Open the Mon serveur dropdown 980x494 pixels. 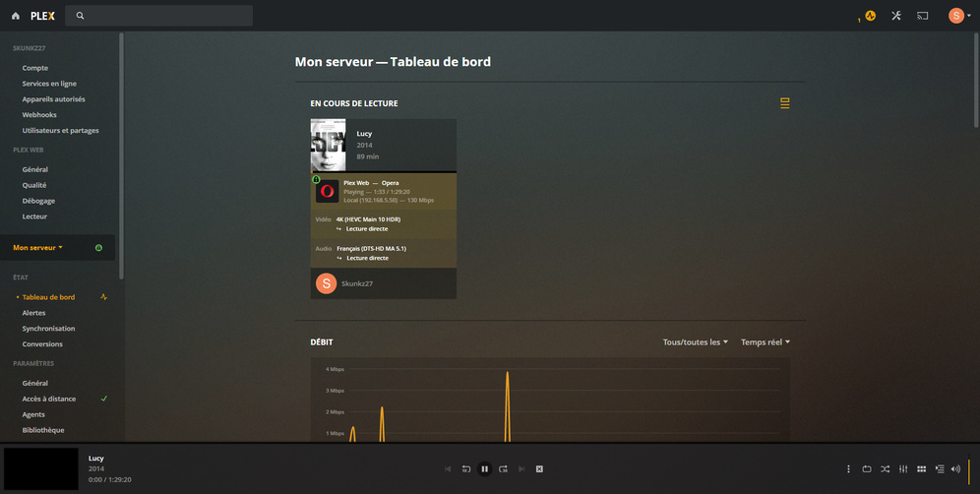37,248
